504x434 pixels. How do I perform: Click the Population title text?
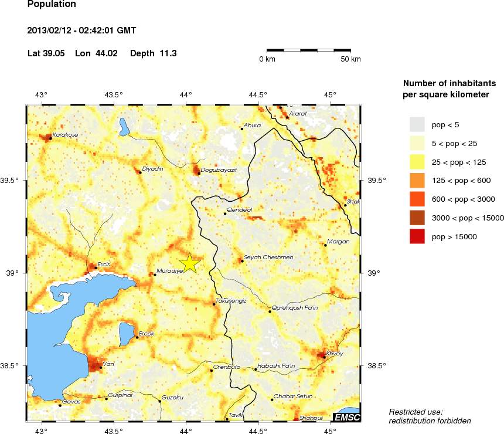pos(52,5)
